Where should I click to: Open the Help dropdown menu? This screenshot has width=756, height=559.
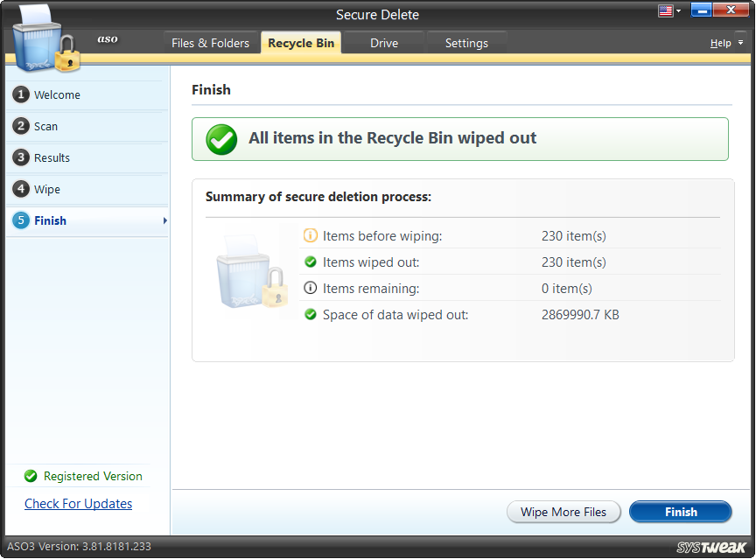click(723, 42)
